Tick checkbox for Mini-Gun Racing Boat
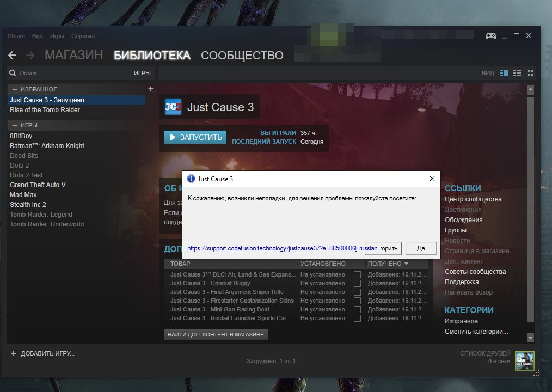 [357, 309]
